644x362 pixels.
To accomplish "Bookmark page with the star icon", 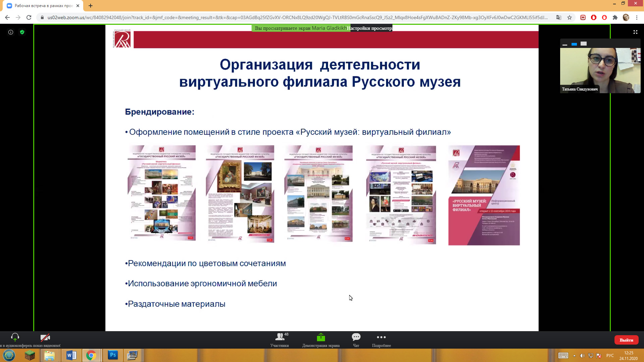I will (570, 17).
